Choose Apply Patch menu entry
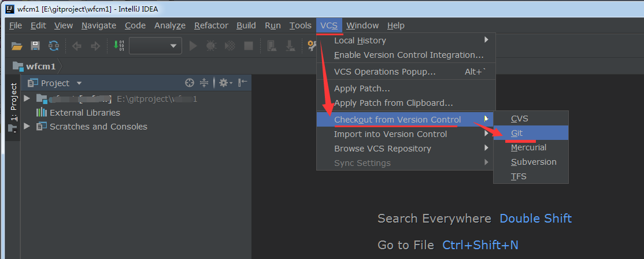Viewport: 644px width, 259px height. coord(406,88)
